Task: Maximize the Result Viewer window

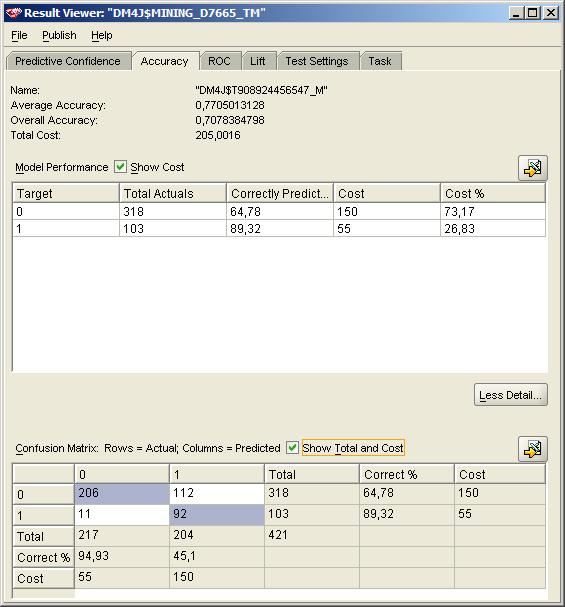Action: click(533, 13)
